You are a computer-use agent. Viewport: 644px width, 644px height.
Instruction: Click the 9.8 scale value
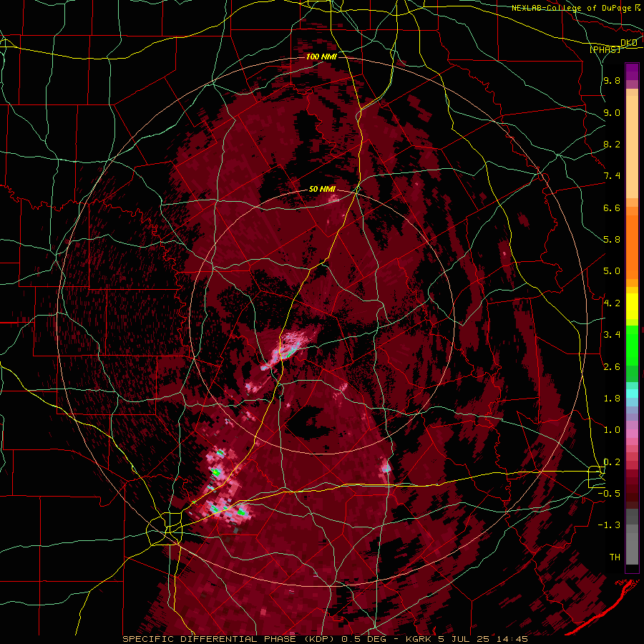(x=612, y=81)
